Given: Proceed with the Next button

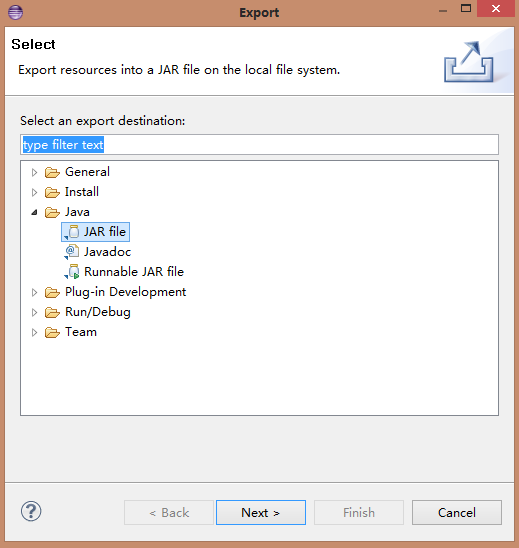Looking at the screenshot, I should click(x=261, y=512).
